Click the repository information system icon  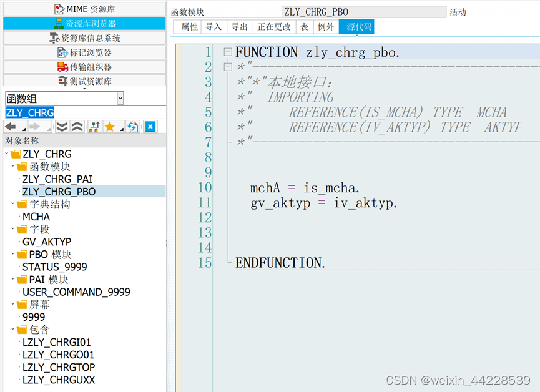(54, 38)
